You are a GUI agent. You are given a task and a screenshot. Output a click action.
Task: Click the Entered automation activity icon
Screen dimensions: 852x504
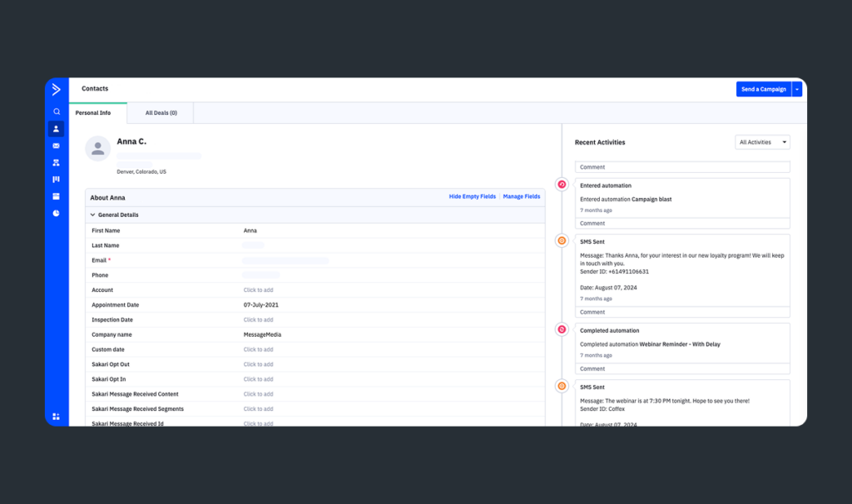click(562, 185)
